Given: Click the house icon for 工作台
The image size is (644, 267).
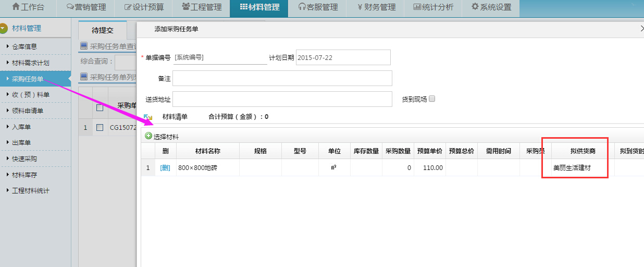Looking at the screenshot, I should coord(16,7).
